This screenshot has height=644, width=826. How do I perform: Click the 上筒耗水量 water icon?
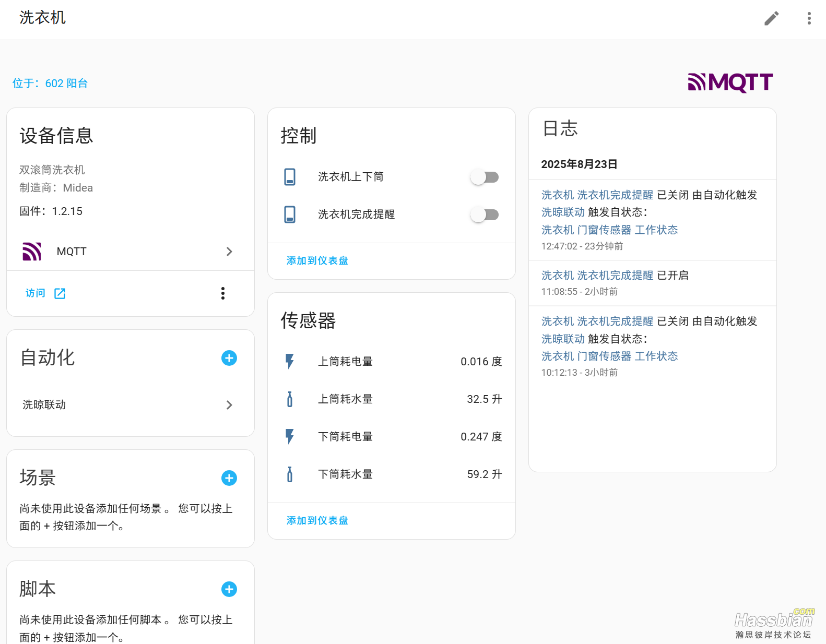(290, 399)
